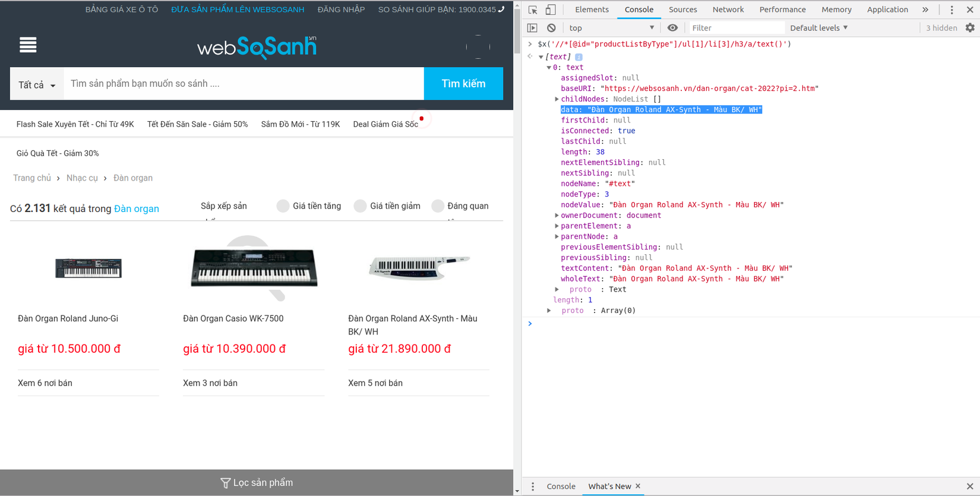This screenshot has height=496, width=980.
Task: Switch to the Network tab
Action: [x=728, y=10]
